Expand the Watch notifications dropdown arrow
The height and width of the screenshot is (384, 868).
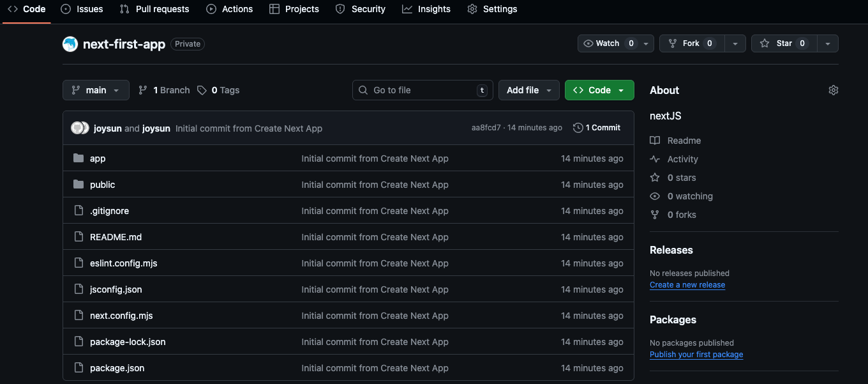647,43
